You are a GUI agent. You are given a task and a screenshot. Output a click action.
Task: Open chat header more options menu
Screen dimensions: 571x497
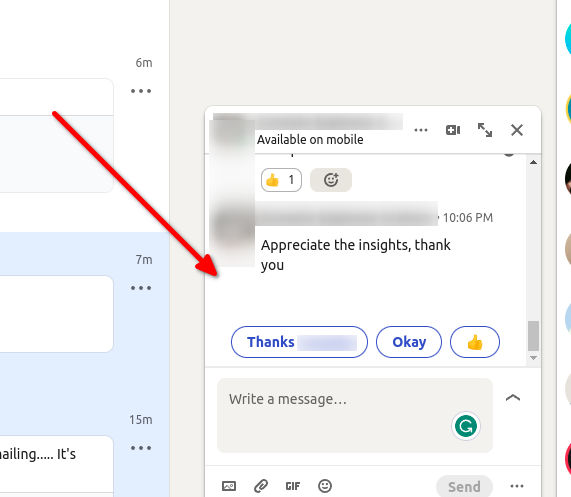pos(421,130)
